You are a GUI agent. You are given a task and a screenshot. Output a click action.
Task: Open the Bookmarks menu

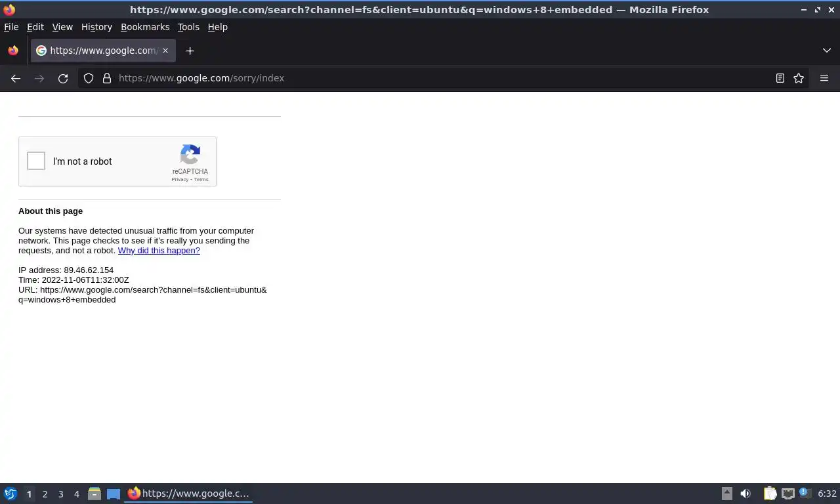pos(145,27)
